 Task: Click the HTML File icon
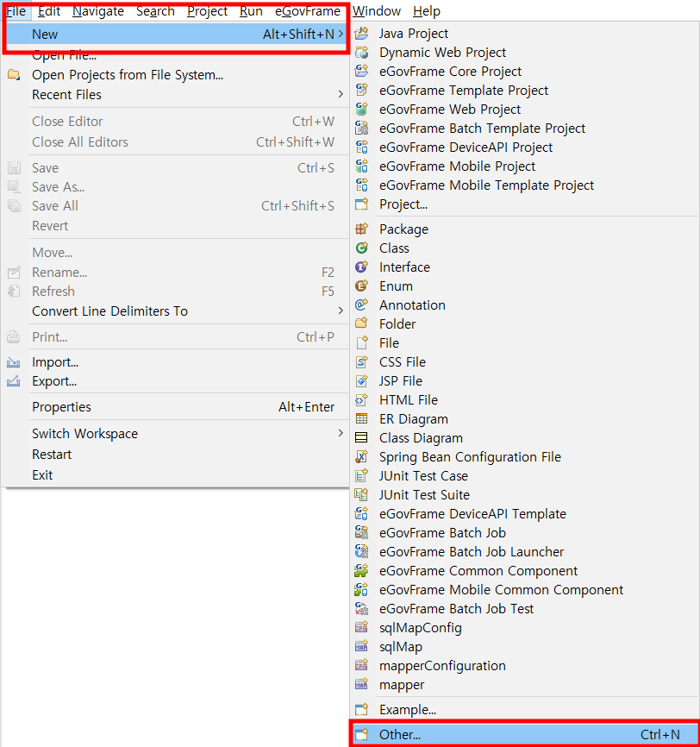click(x=362, y=400)
